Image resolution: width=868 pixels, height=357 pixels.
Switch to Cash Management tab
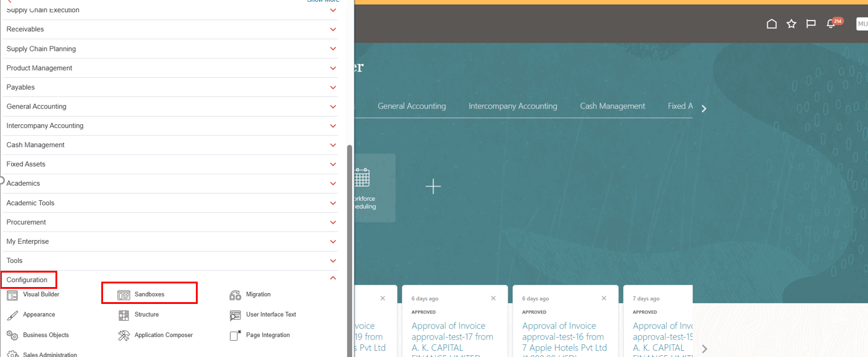612,106
